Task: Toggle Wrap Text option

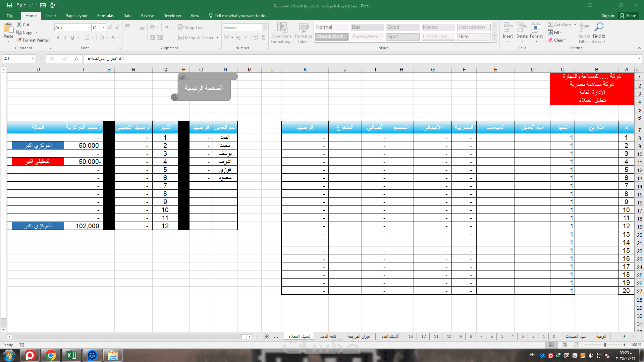Action: pyautogui.click(x=191, y=27)
